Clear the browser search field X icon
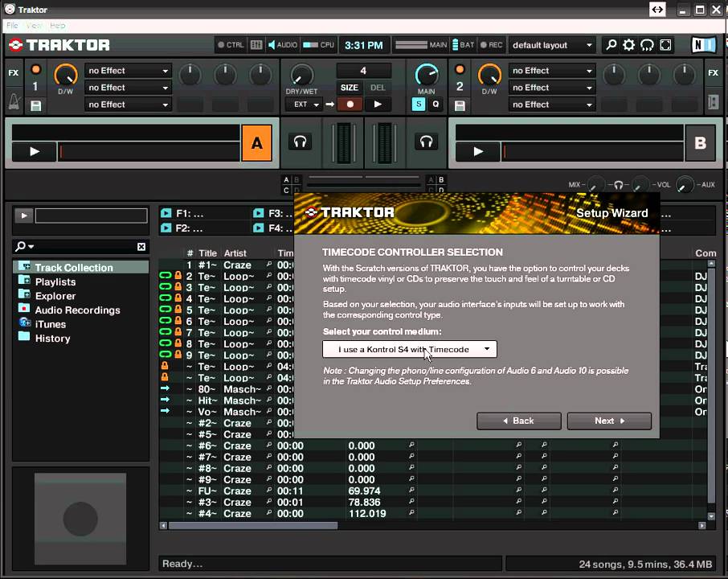The width and height of the screenshot is (728, 579). tap(141, 247)
